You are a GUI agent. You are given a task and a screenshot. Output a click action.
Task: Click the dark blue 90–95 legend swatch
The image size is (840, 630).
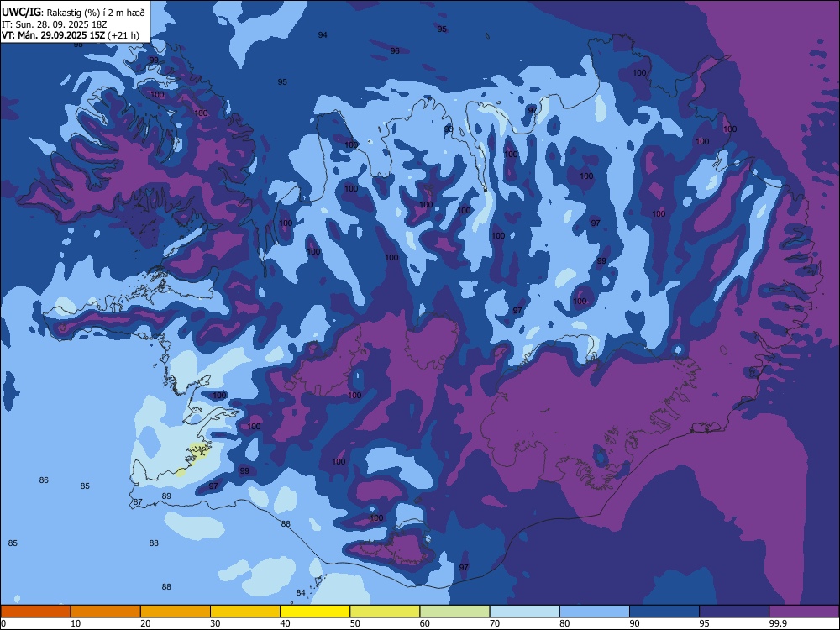664,612
